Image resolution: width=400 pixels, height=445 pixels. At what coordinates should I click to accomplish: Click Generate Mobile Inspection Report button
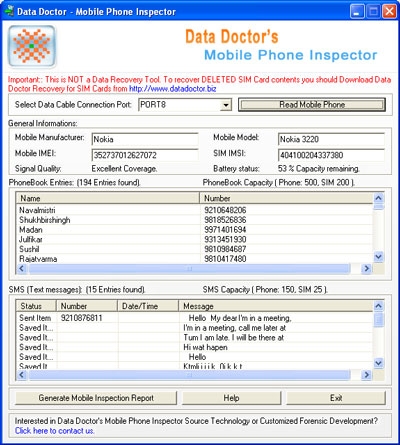point(96,398)
